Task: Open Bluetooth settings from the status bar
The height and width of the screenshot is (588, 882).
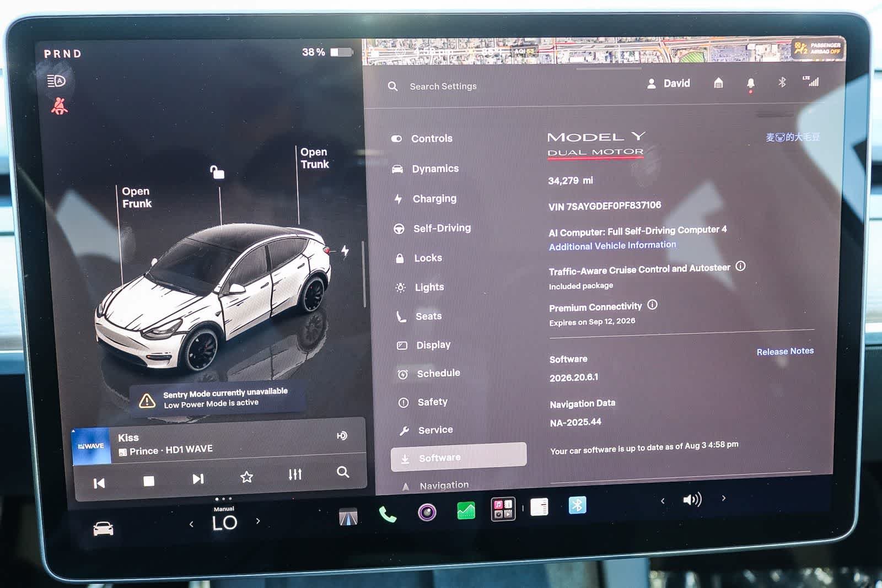Action: 782,82
